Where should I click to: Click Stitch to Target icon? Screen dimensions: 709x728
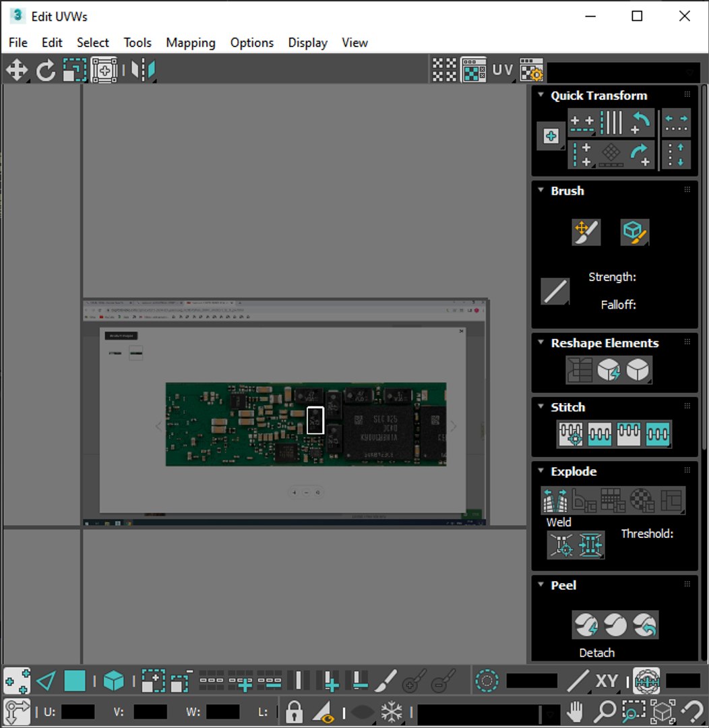(571, 434)
